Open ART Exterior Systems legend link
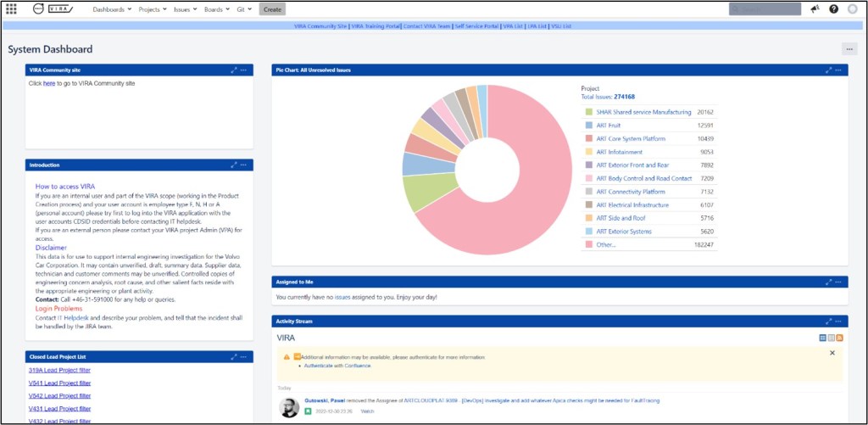Screen dimensions: 868x425 point(624,232)
